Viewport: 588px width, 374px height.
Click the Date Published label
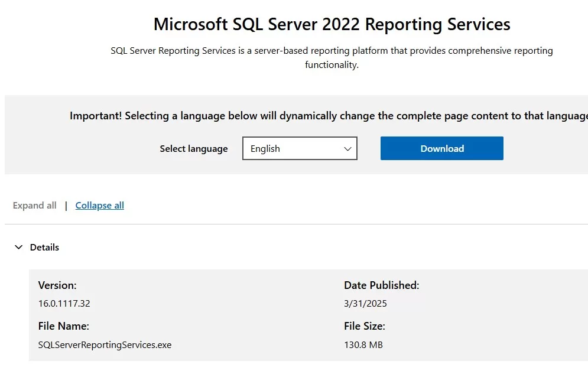click(382, 285)
